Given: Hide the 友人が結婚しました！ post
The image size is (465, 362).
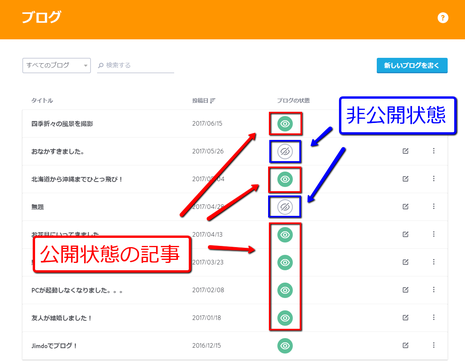Looking at the screenshot, I should [x=285, y=318].
